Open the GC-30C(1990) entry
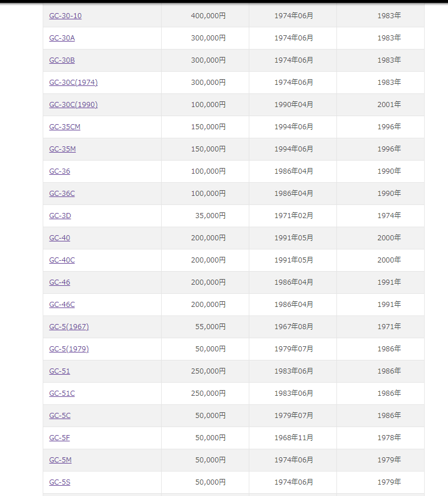This screenshot has height=496, width=448. point(73,104)
